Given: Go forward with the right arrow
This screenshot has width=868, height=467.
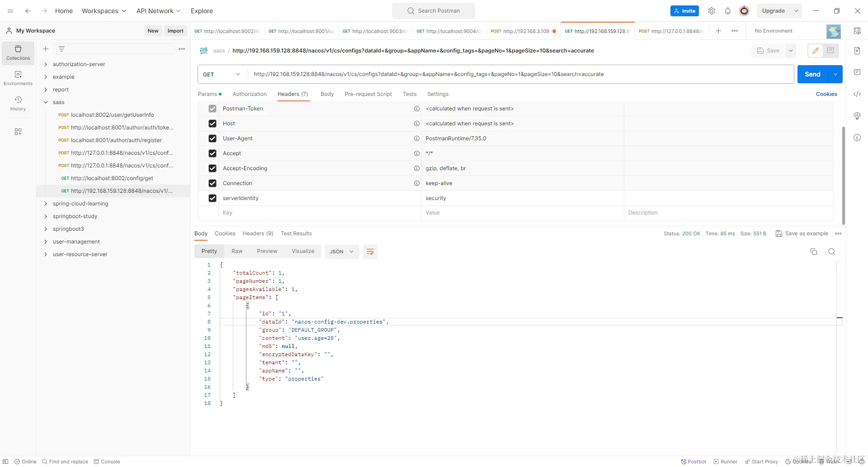Looking at the screenshot, I should tap(44, 11).
